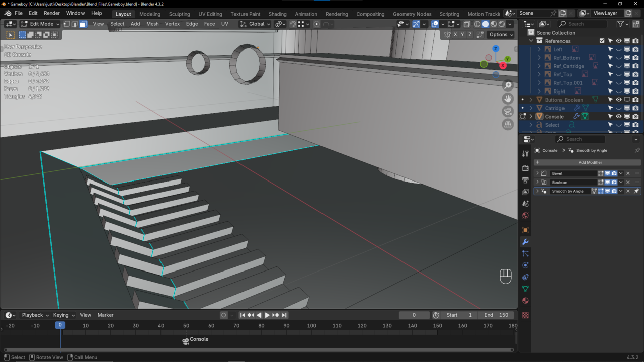
Task: Expand Console object in outliner
Action: click(531, 117)
